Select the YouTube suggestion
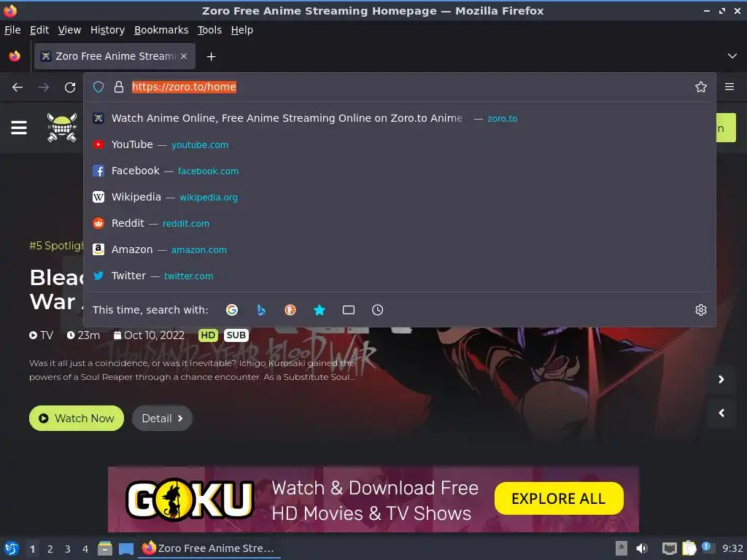Screen dimensions: 747x560 [400, 145]
